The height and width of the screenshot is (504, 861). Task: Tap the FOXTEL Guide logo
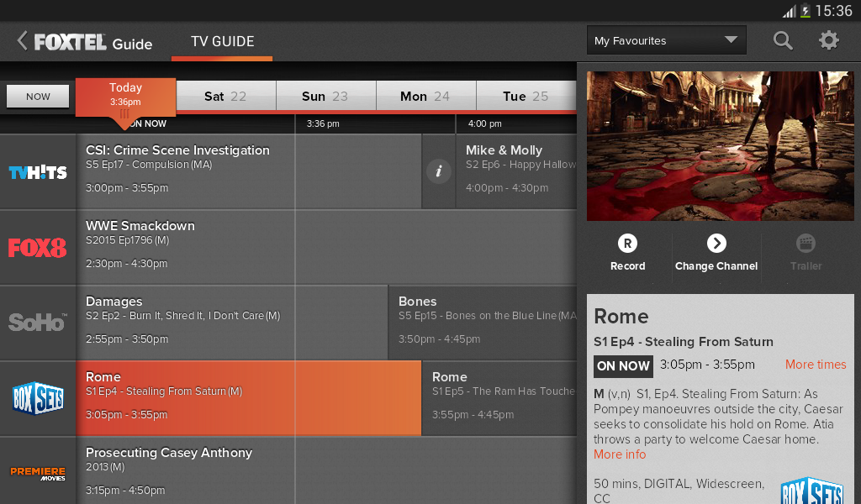point(93,42)
